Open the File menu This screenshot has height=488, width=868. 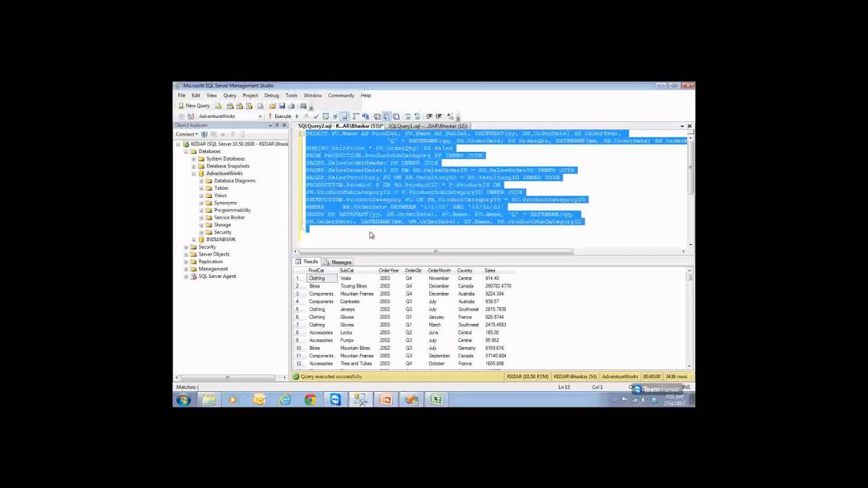pos(182,96)
